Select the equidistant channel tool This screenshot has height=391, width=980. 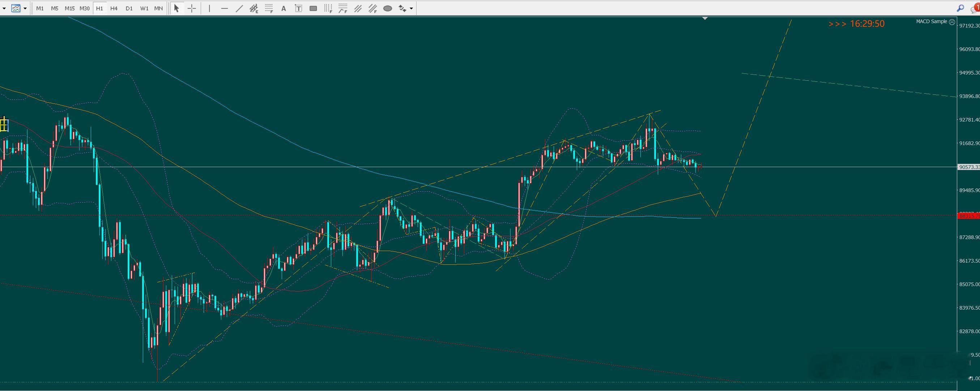pos(254,8)
